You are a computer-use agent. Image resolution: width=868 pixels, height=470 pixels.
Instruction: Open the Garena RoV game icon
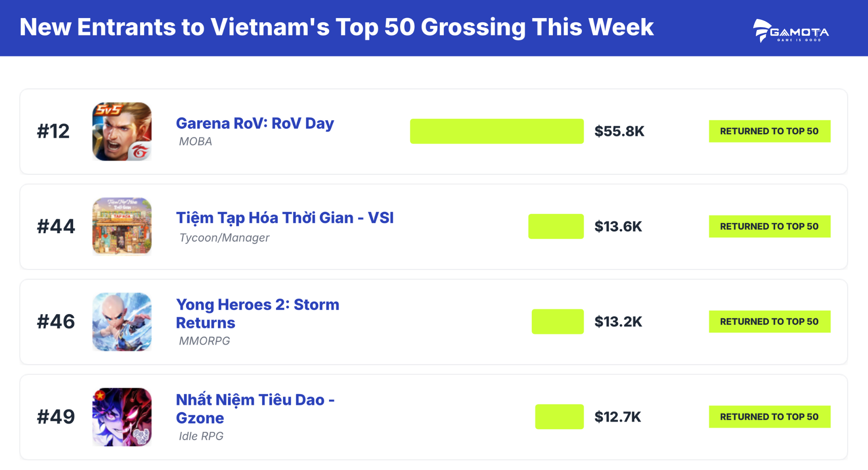tap(122, 132)
